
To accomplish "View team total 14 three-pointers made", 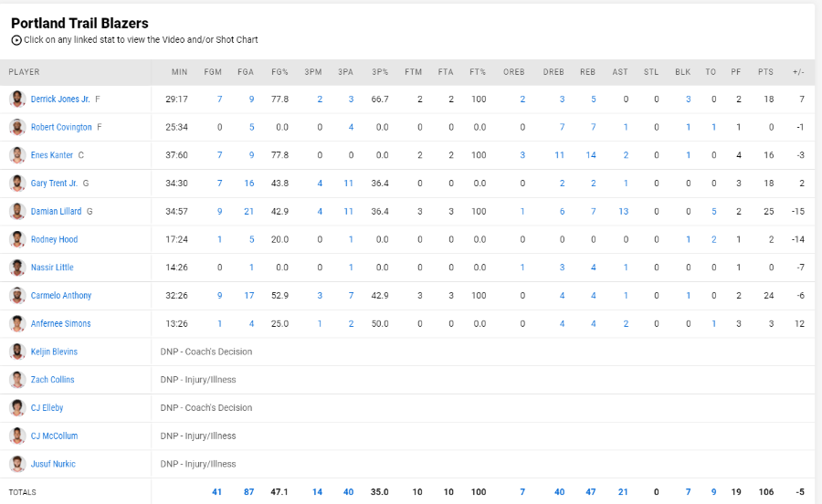I will (317, 492).
